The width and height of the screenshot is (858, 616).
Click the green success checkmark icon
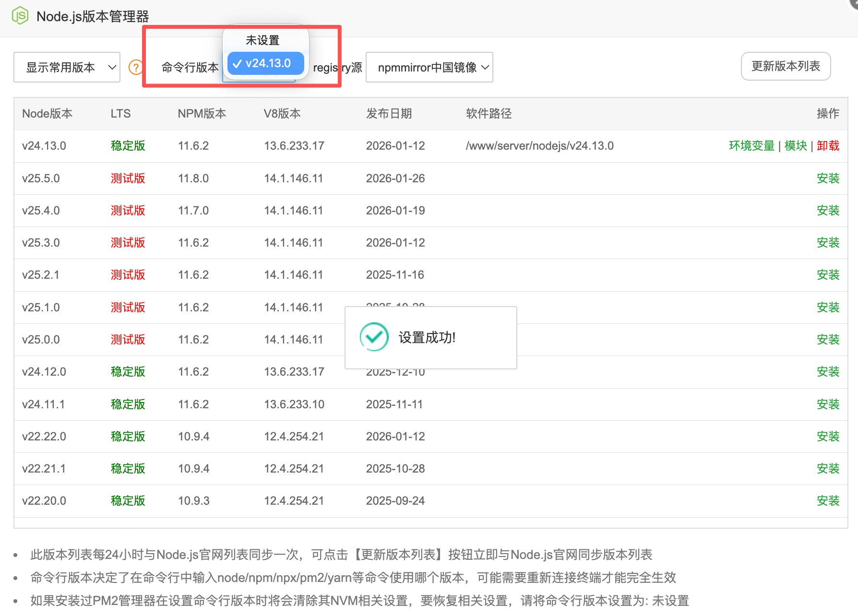[x=374, y=337]
